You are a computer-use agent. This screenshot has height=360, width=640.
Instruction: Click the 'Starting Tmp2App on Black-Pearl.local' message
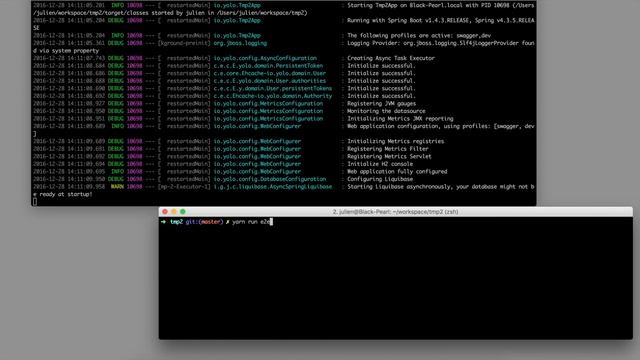pyautogui.click(x=440, y=5)
